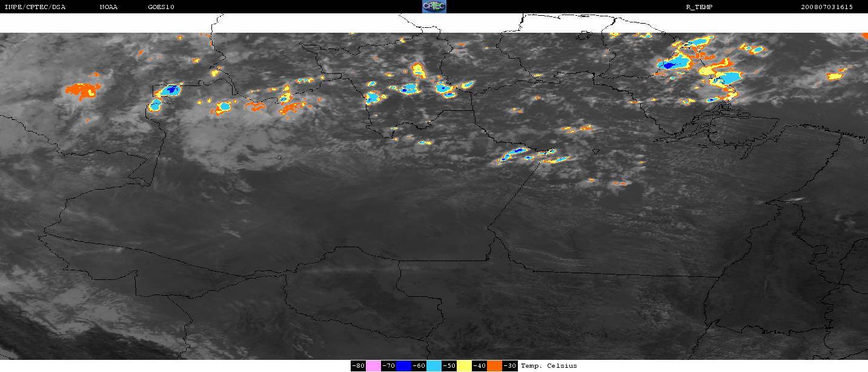
Task: Select the INPE/CPTEC/DSA header text
Action: pyautogui.click(x=35, y=7)
